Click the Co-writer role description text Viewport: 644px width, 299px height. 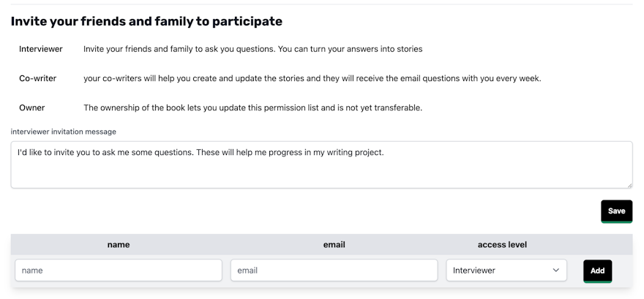312,78
